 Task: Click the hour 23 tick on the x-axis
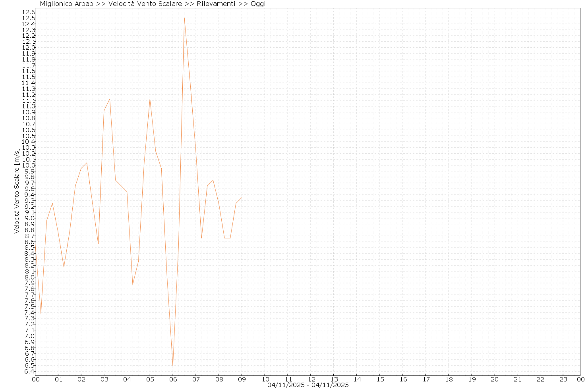click(x=563, y=379)
